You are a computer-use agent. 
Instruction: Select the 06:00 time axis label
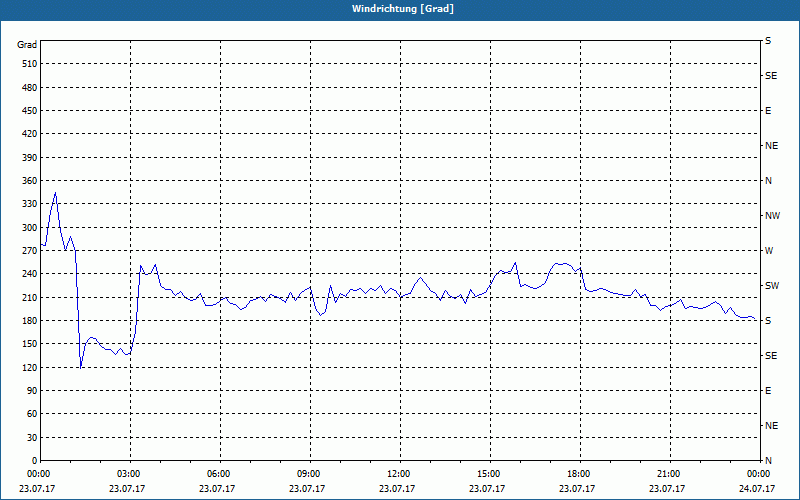coord(217,473)
